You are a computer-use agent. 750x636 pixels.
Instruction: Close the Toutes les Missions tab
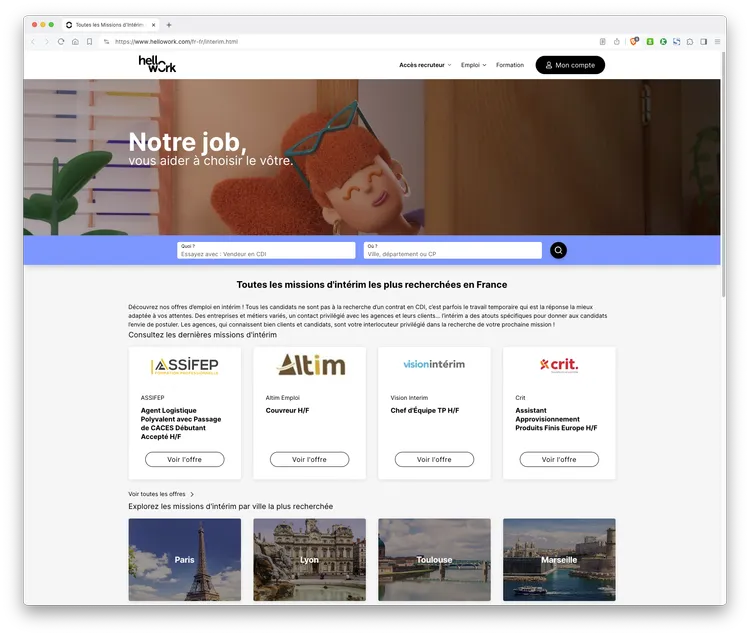click(x=154, y=25)
